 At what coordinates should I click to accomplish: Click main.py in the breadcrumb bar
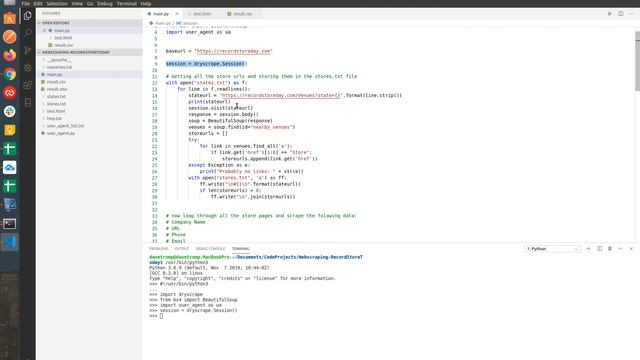(162, 23)
